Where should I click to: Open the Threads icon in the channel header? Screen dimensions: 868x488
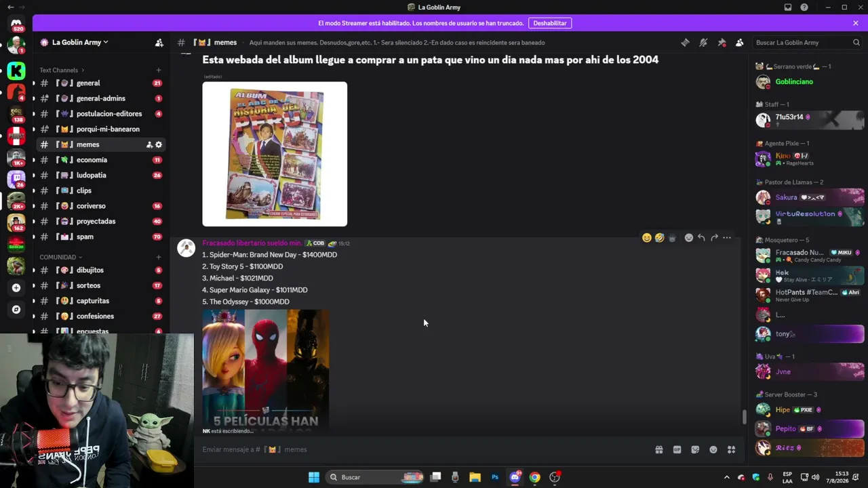[x=685, y=42]
